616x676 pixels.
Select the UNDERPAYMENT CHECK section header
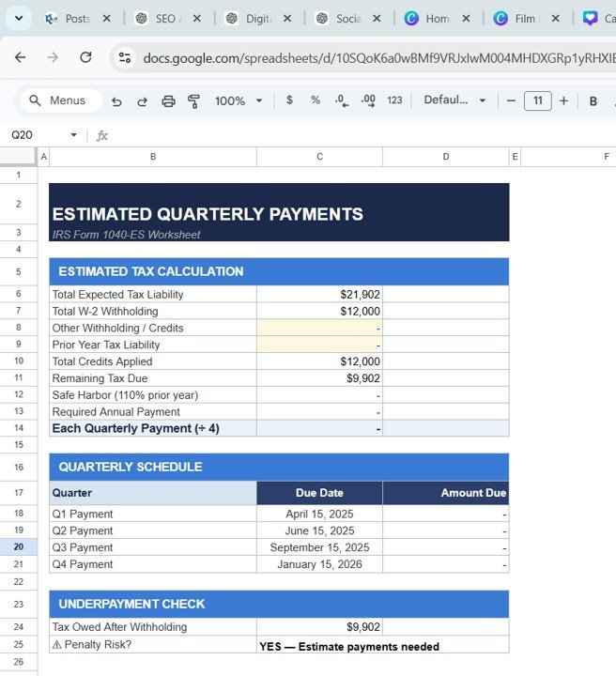279,604
